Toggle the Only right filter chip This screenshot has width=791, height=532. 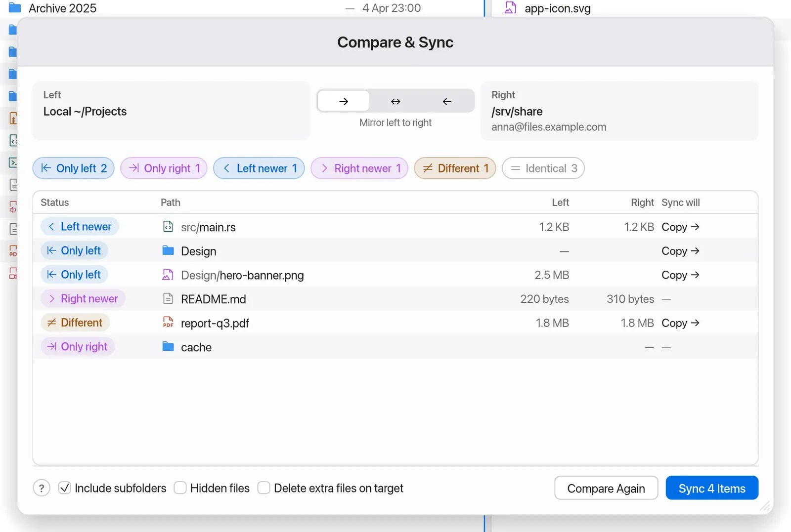click(x=164, y=168)
